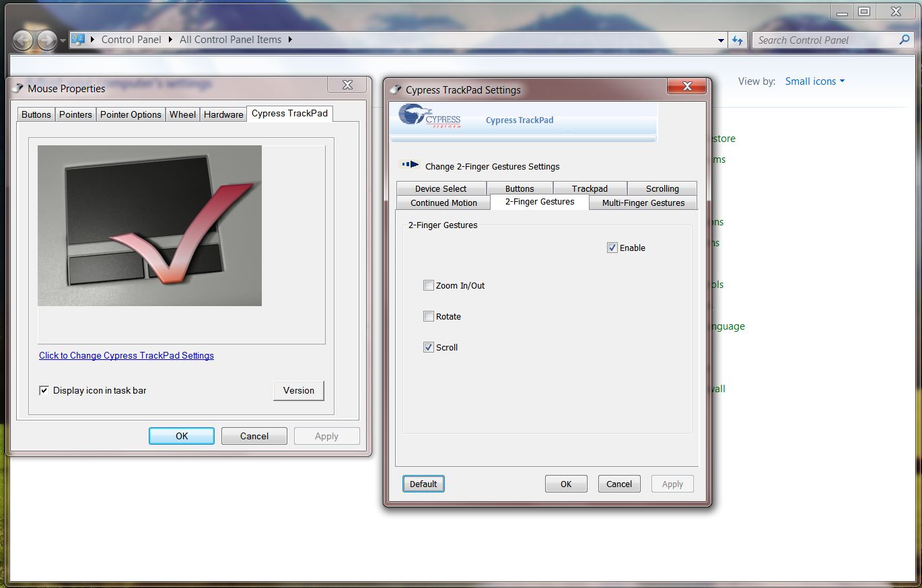Select the 2-Finger Gestures tab
Screen dimensions: 922x588
pyautogui.click(x=540, y=201)
